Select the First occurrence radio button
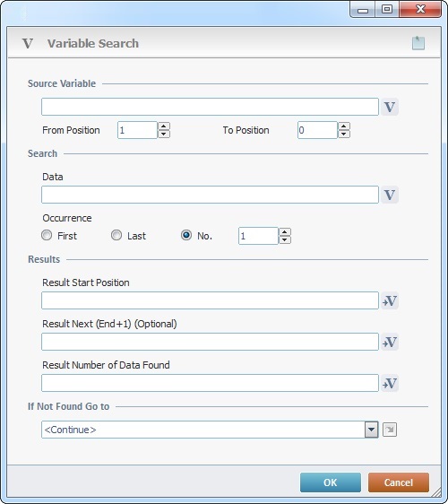This screenshot has height=504, width=448. (x=47, y=235)
